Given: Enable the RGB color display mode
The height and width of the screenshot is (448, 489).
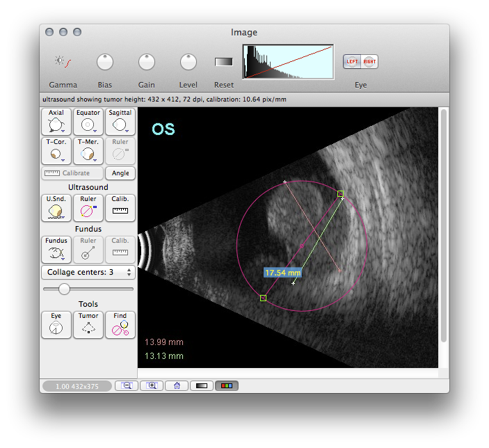Looking at the screenshot, I should (x=226, y=385).
